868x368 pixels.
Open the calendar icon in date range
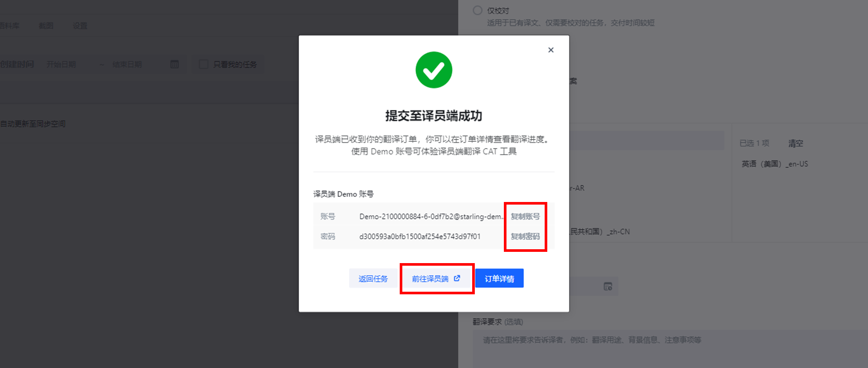coord(174,64)
